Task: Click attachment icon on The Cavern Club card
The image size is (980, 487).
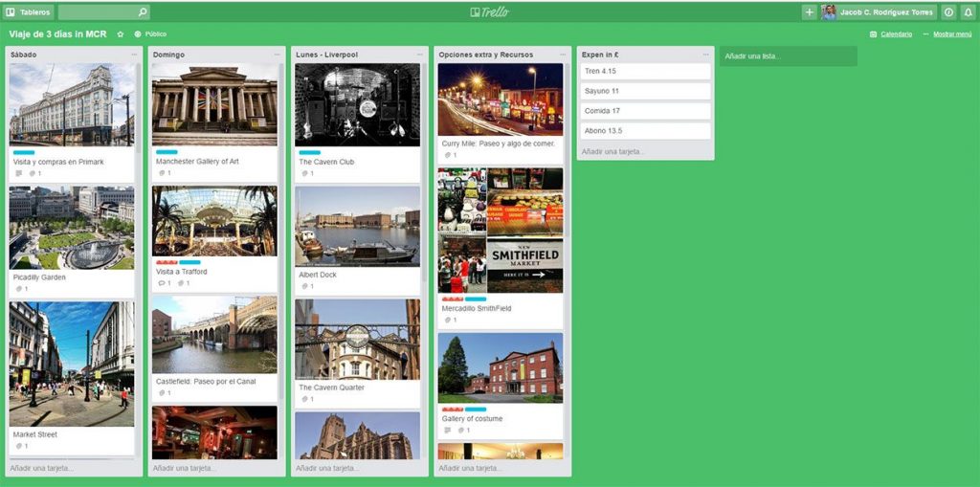Action: [307, 173]
